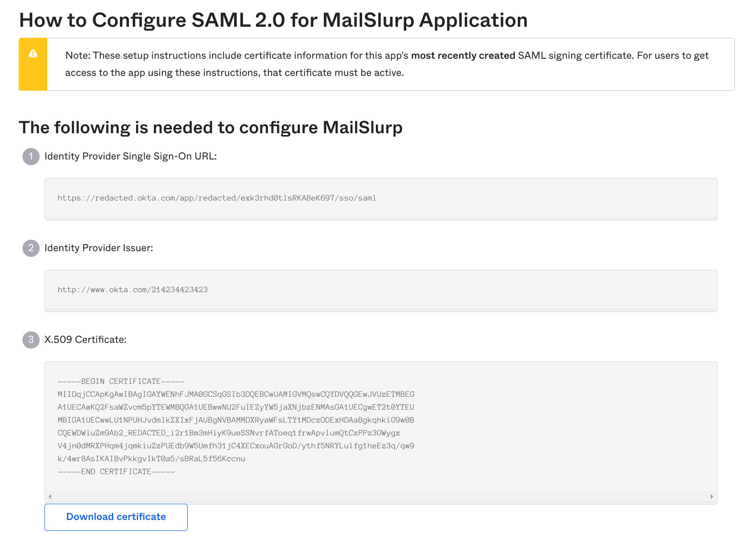Viewport: 756px width, 551px height.
Task: Click the BEGIN CERTIFICATE line
Action: coord(121,381)
